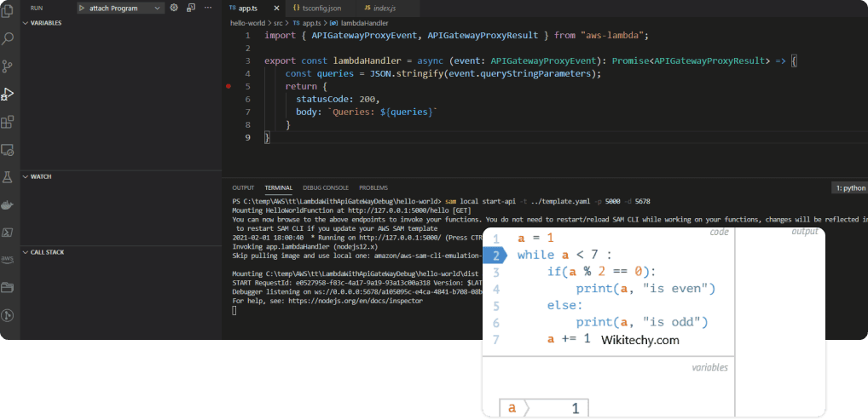Switch to the DEBUG CONSOLE panel tab
Viewport: 868px width, 420px height.
coord(325,187)
